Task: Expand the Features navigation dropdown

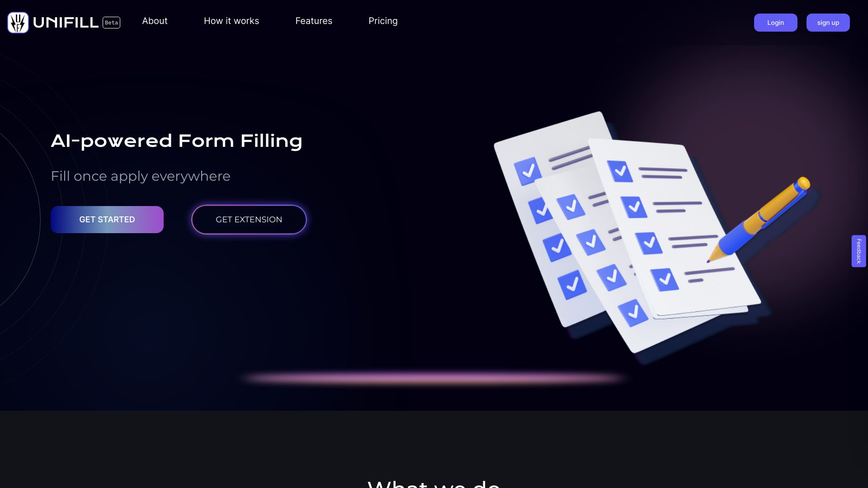Action: click(x=314, y=20)
